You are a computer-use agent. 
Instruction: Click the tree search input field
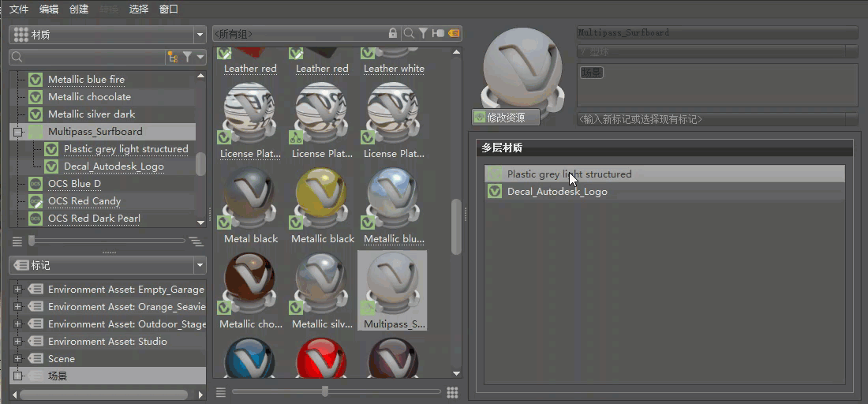coord(88,57)
